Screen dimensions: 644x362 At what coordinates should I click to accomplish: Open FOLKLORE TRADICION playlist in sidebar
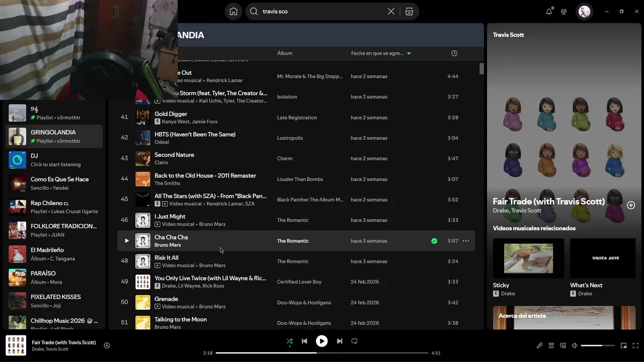[x=54, y=230]
